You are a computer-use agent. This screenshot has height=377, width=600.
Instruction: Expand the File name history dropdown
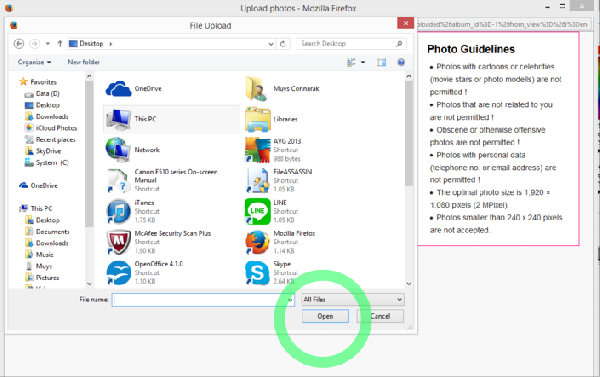coord(290,300)
